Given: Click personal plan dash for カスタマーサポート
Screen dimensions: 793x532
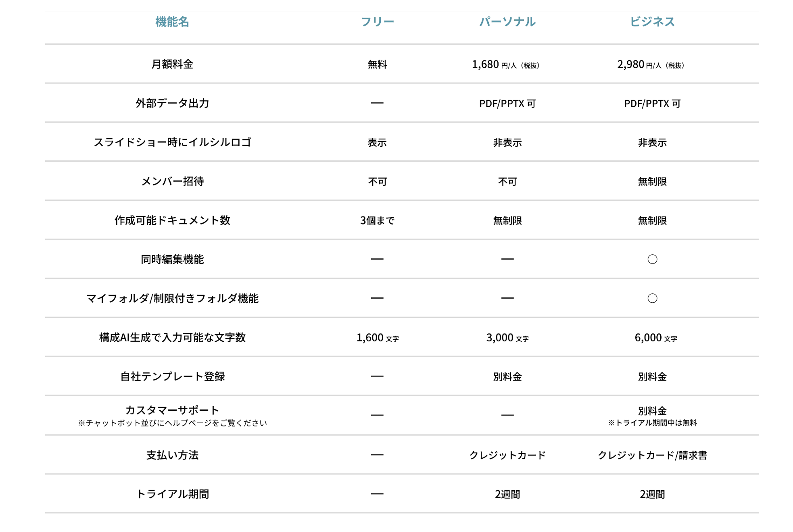Looking at the screenshot, I should 507,415.
